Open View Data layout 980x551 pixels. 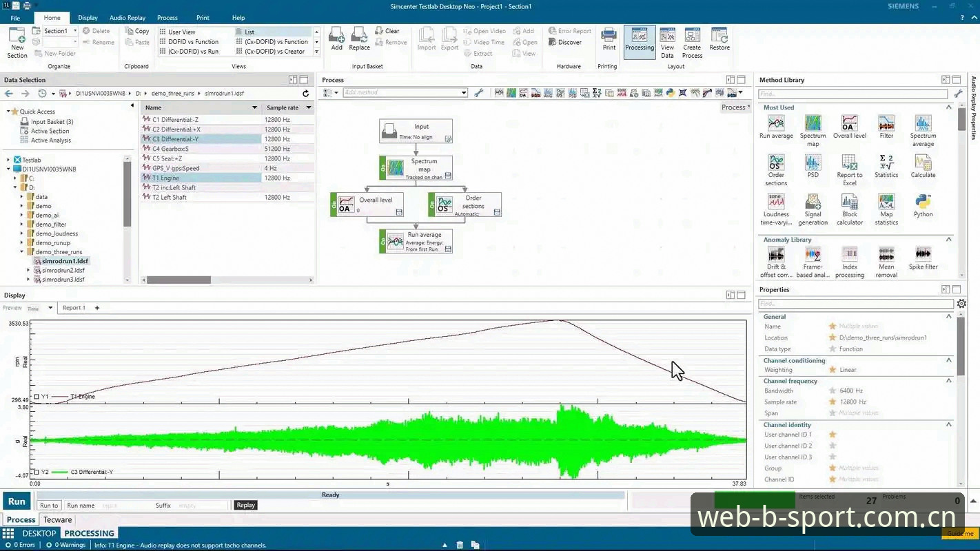pos(667,43)
